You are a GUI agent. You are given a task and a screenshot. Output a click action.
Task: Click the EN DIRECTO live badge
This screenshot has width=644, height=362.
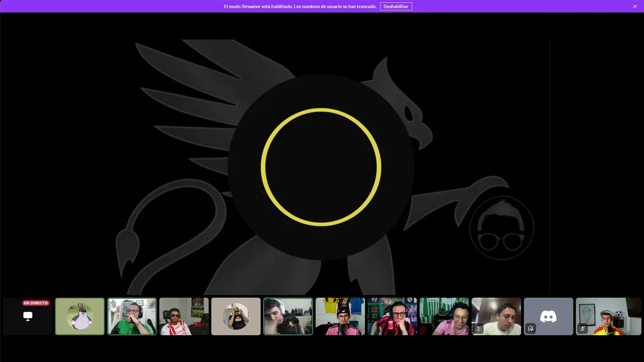tap(36, 303)
